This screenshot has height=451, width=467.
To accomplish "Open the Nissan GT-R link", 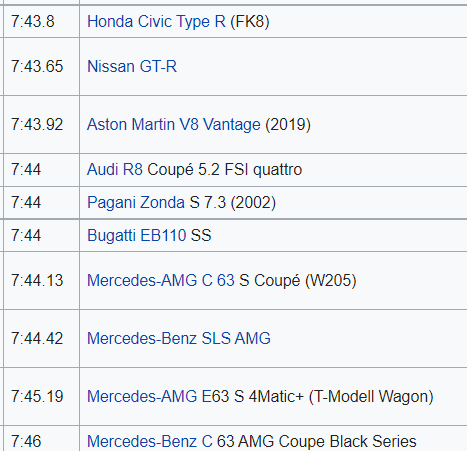I will pyautogui.click(x=132, y=66).
